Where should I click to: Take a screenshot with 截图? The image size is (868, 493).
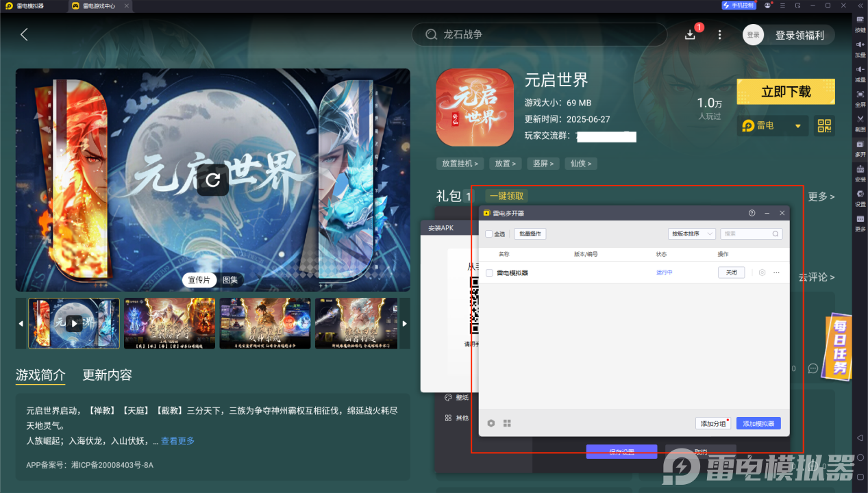coord(860,123)
